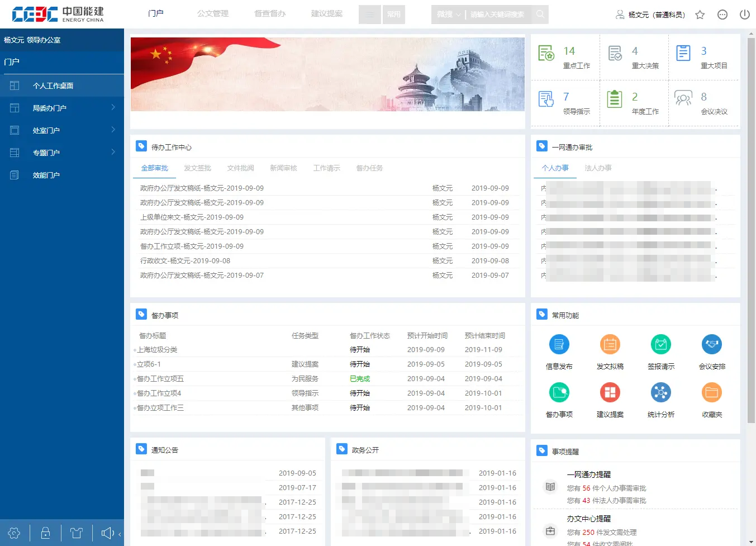This screenshot has height=546, width=756.
Task: Click the shirt theme icon in the sidebar footer
Action: 77,533
